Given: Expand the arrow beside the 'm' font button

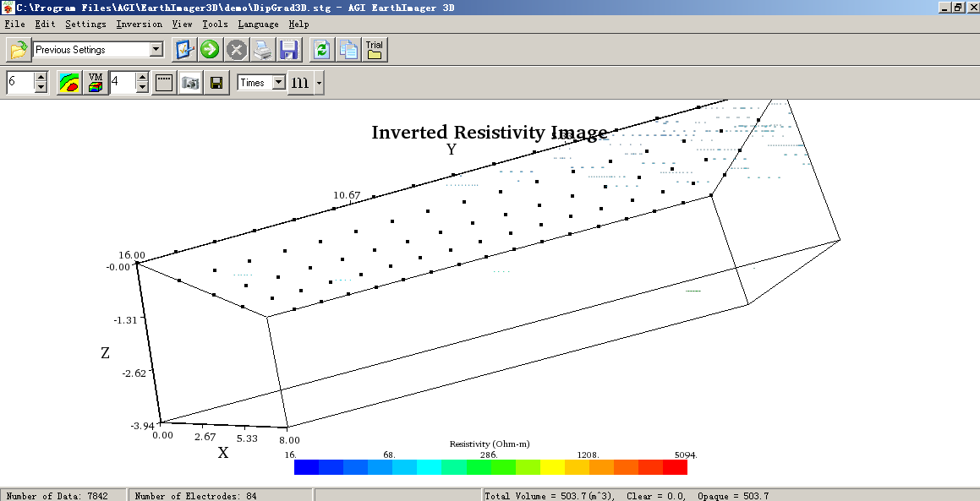Looking at the screenshot, I should [319, 83].
